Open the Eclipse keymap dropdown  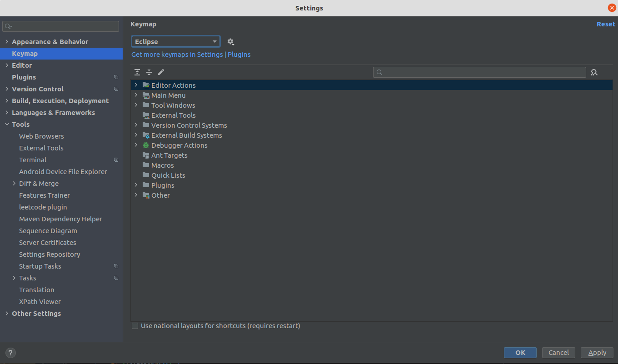[175, 42]
